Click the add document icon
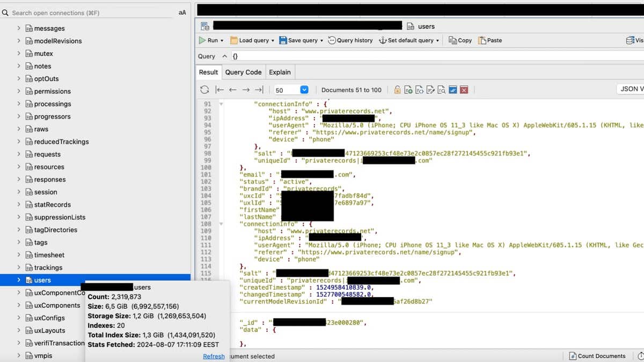Viewport: 644px width, 362px height. tap(408, 90)
